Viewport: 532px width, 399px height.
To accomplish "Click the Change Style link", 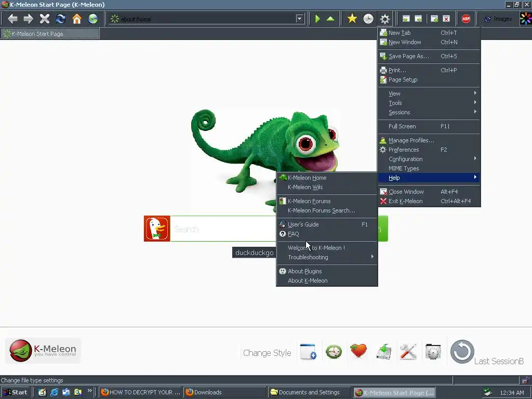I will click(267, 353).
